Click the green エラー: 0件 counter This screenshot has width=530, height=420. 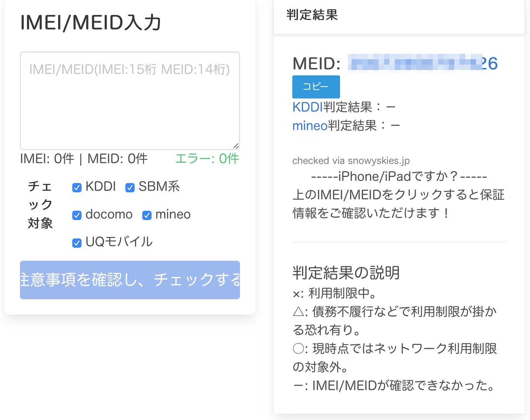207,158
